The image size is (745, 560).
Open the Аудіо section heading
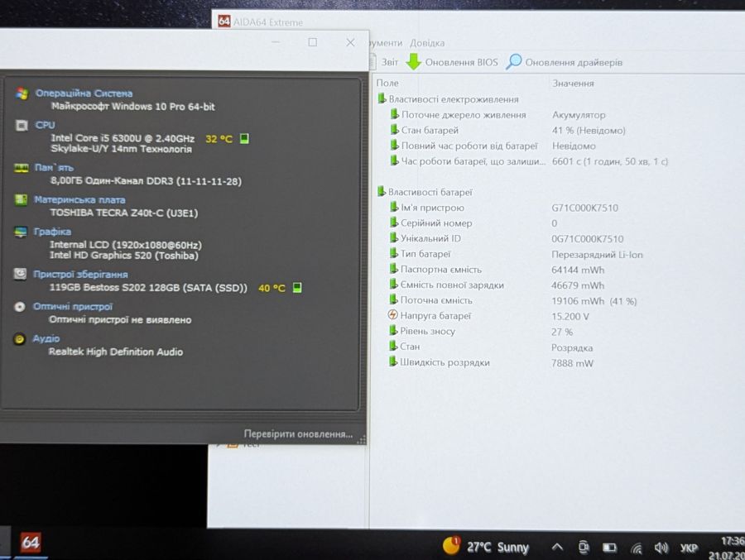coord(46,338)
